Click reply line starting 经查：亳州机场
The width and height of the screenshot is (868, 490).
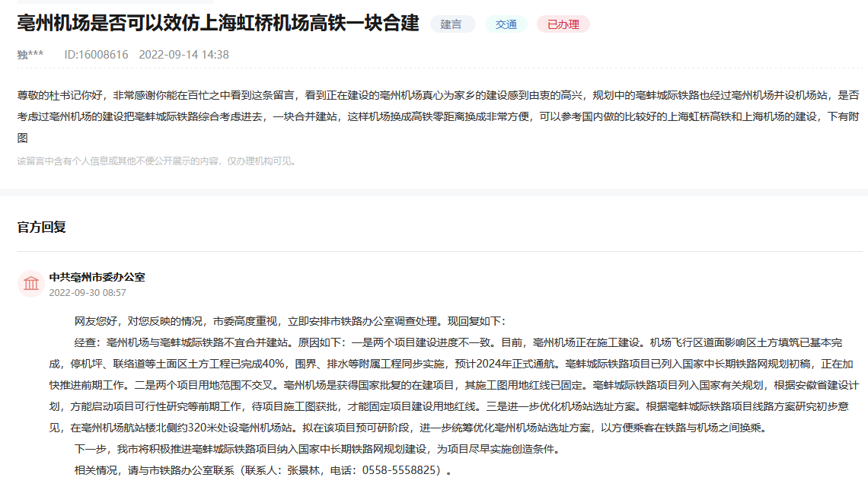458,343
